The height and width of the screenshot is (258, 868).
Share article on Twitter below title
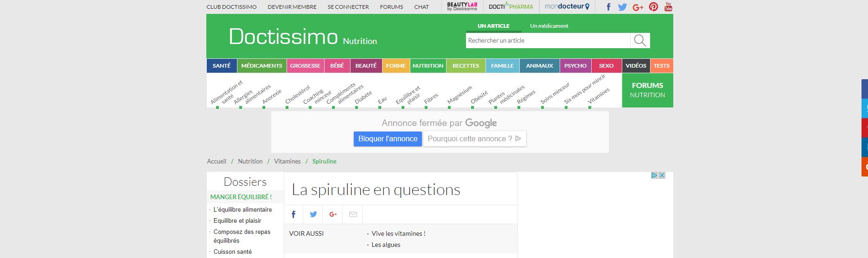[313, 214]
